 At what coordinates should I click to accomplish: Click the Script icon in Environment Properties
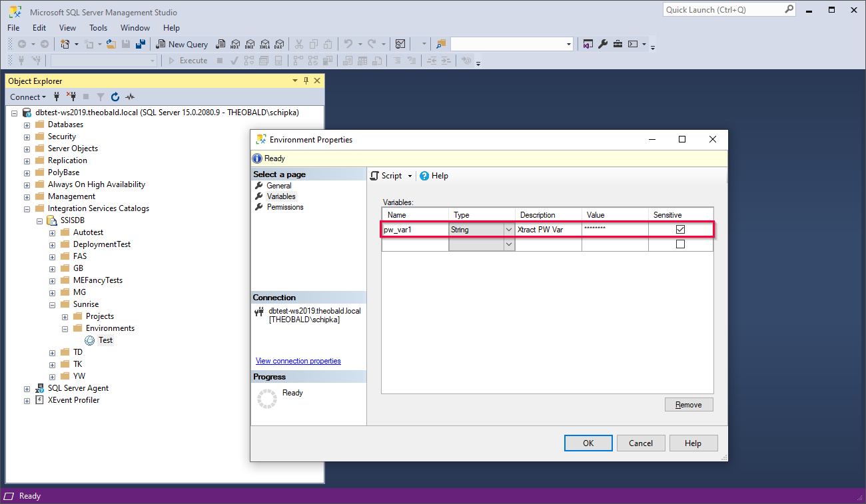tap(375, 176)
